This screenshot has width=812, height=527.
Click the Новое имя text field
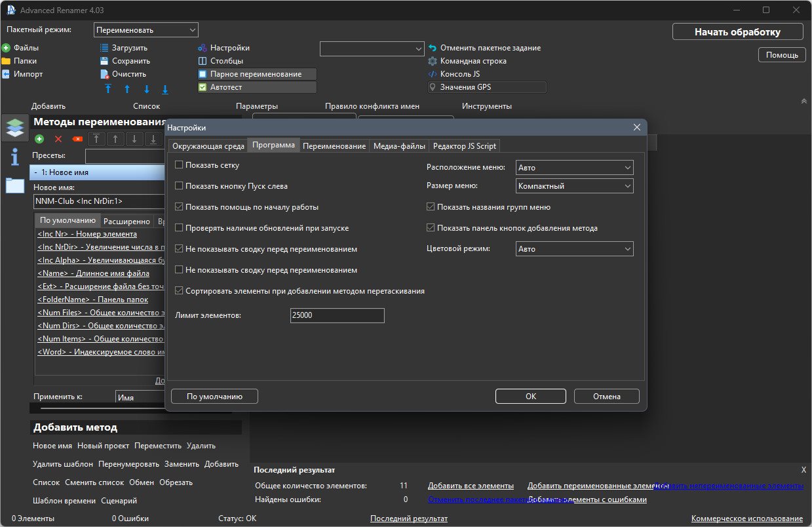[99, 201]
